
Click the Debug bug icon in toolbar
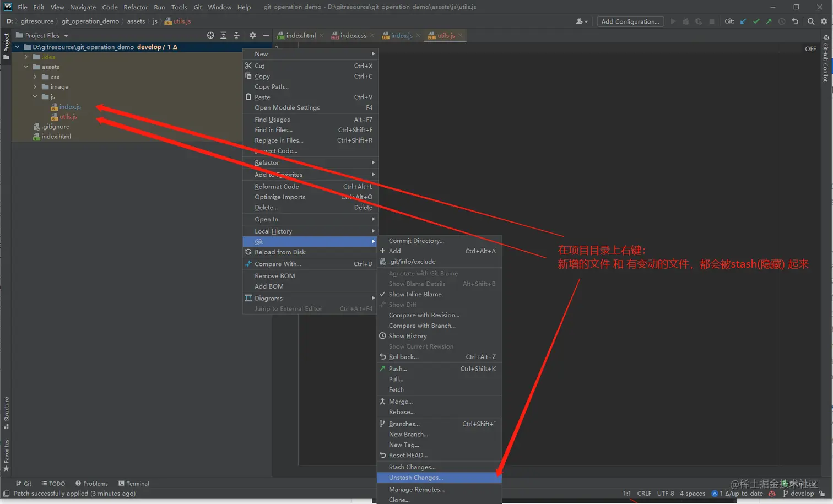(x=686, y=21)
